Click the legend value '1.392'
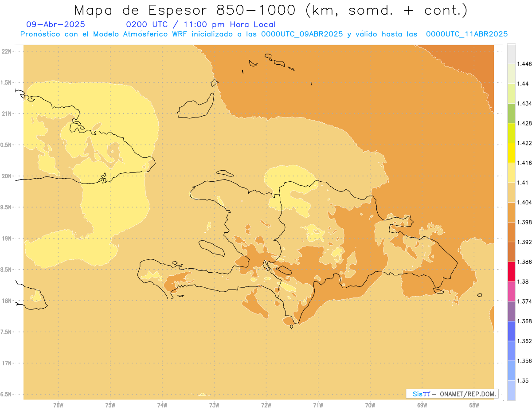Image resolution: width=532 pixels, height=411 pixels. coord(524,242)
